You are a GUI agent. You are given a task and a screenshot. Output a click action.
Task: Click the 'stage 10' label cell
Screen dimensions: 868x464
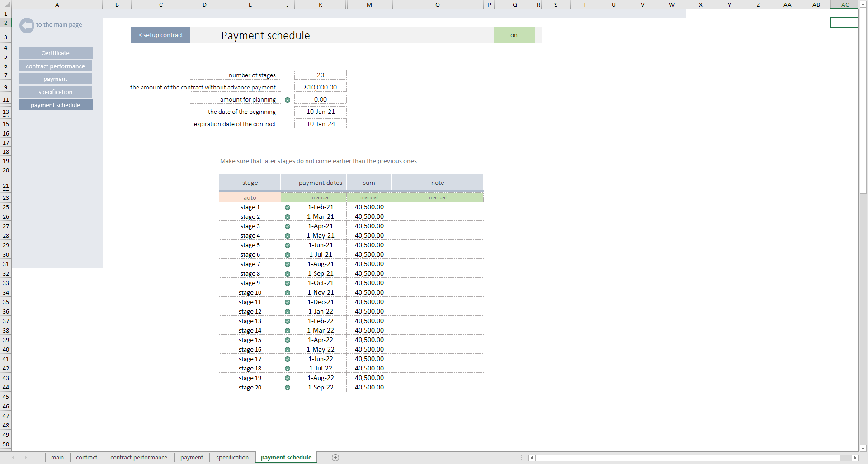(x=250, y=293)
